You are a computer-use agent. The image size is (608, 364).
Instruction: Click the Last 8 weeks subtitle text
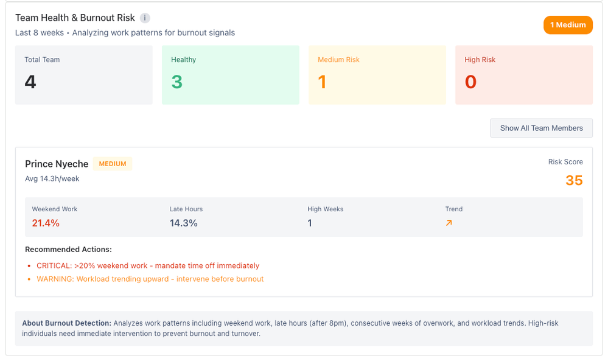tap(125, 33)
